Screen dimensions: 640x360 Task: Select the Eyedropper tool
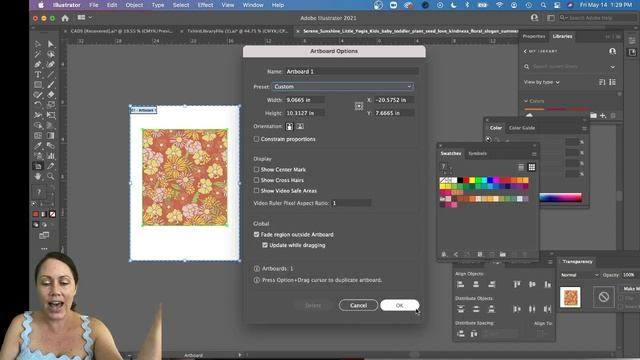coord(38,146)
